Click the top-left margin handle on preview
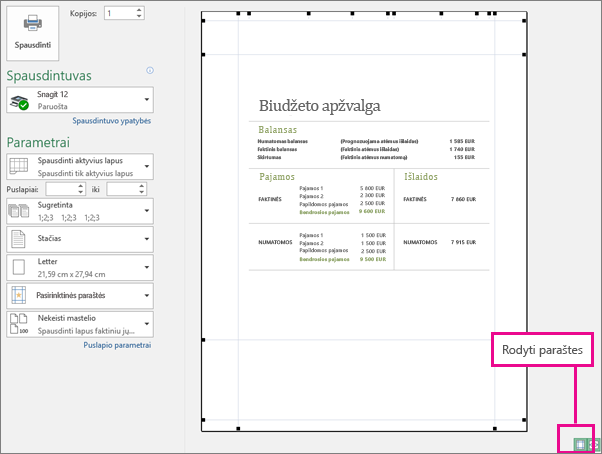 click(203, 20)
